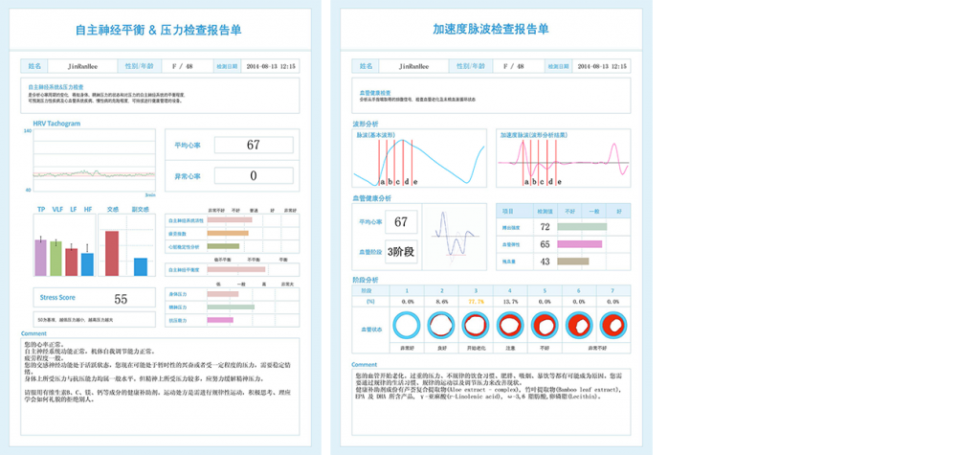The width and height of the screenshot is (980, 455).
Task: Select the 血管阶段 field showing 3阶段
Action: click(x=401, y=252)
